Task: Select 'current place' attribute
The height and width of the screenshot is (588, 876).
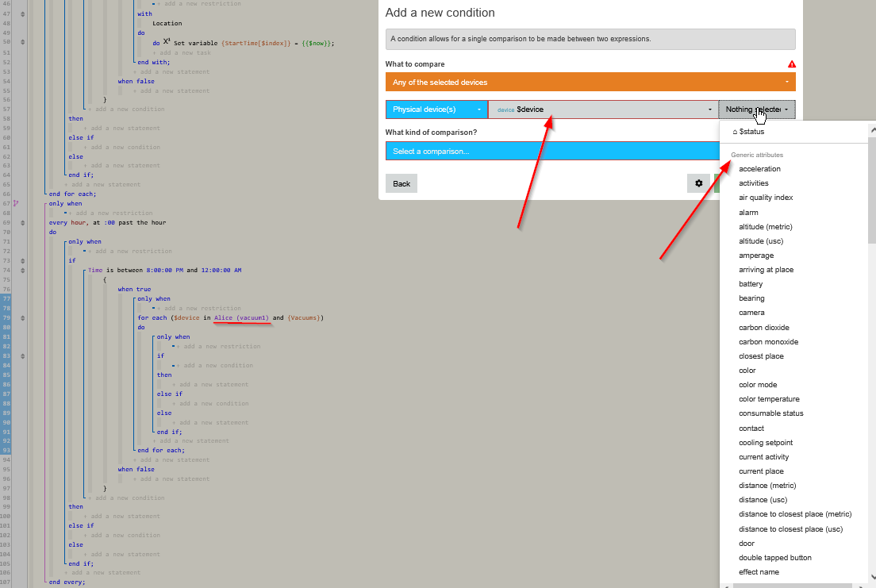Action: pyautogui.click(x=761, y=471)
